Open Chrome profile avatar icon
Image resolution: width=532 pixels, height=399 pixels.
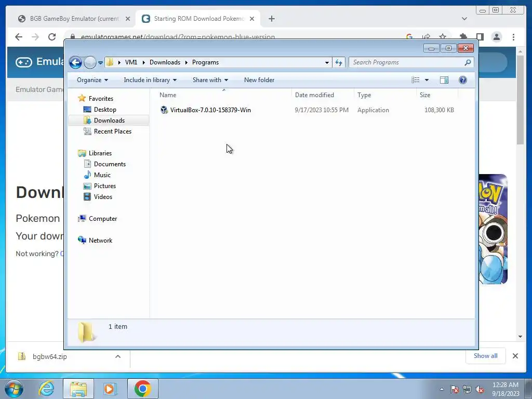pyautogui.click(x=497, y=37)
